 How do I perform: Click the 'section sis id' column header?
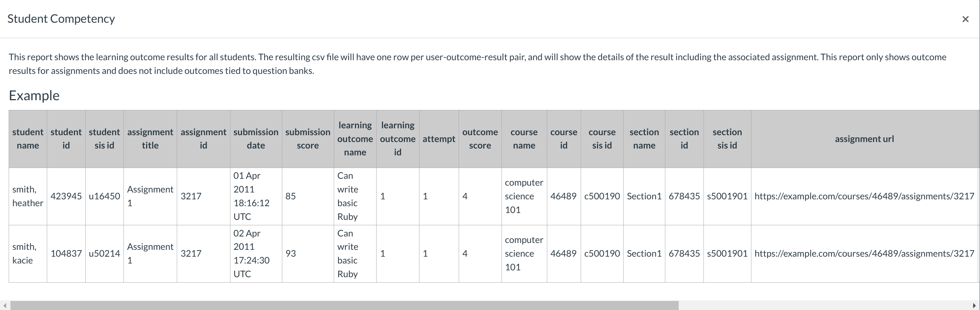coord(727,139)
